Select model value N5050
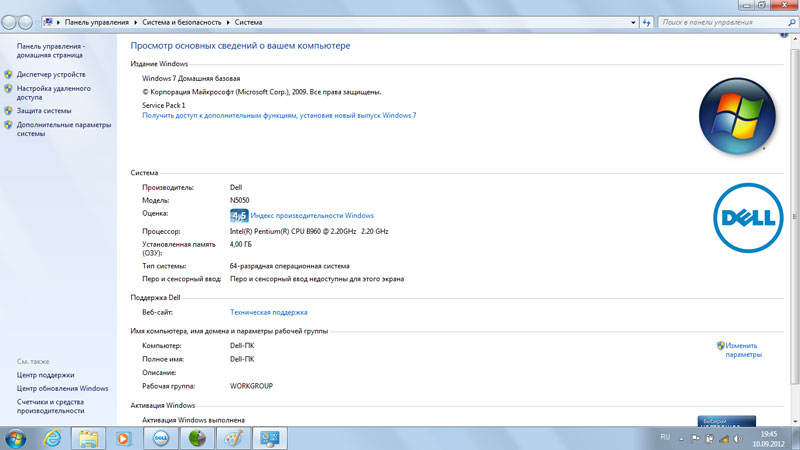This screenshot has height=450, width=800. click(240, 201)
